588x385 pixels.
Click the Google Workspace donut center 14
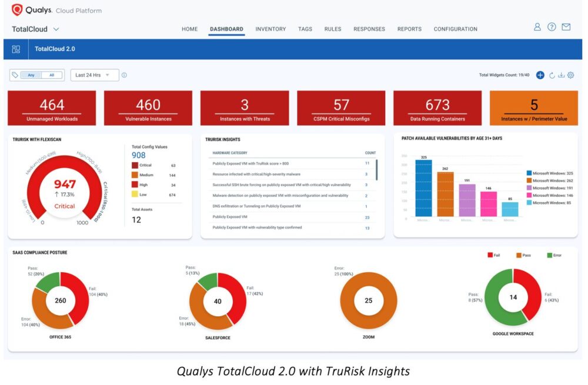click(x=513, y=297)
